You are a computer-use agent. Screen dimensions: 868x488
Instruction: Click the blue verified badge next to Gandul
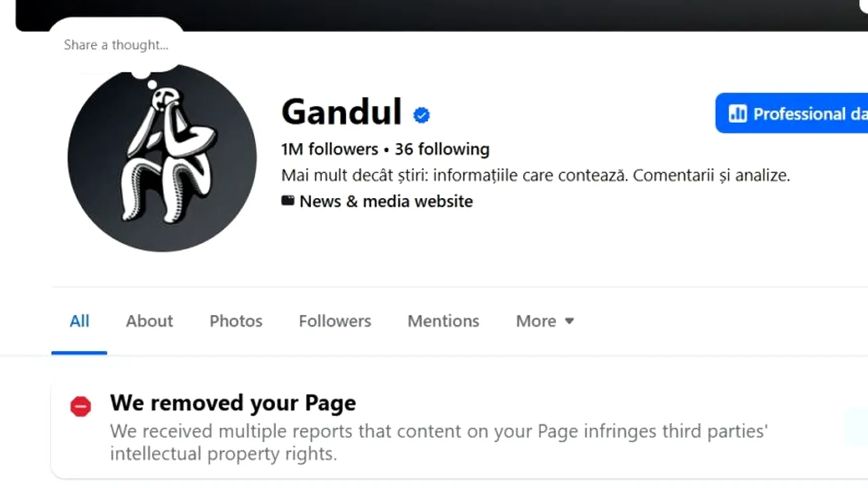coord(422,116)
